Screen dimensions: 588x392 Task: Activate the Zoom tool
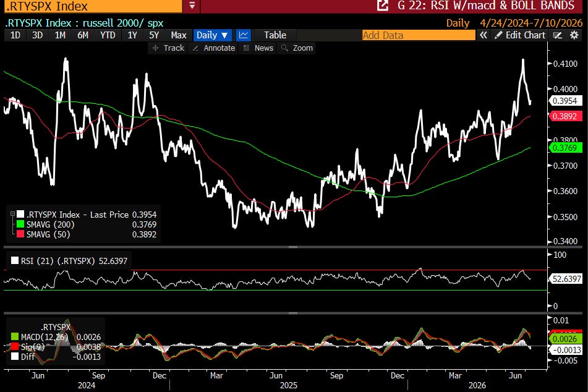[297, 48]
